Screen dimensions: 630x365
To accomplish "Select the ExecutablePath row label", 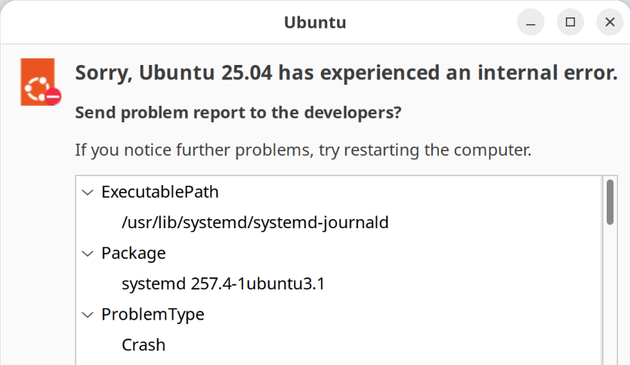I will coord(160,192).
